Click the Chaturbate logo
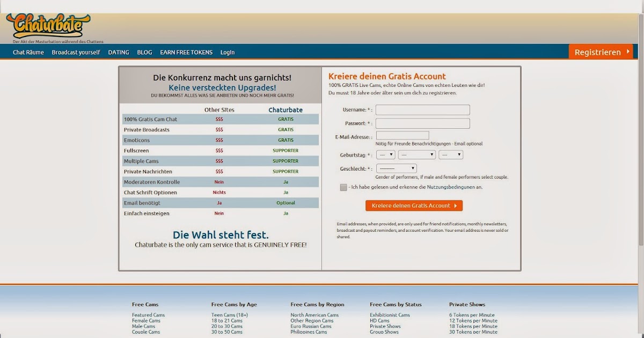 [x=49, y=26]
